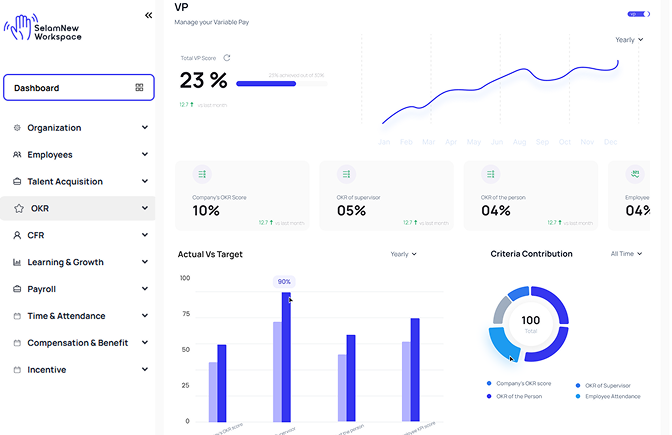Click the Total VP Score progress bar
672x435 pixels.
[x=266, y=84]
